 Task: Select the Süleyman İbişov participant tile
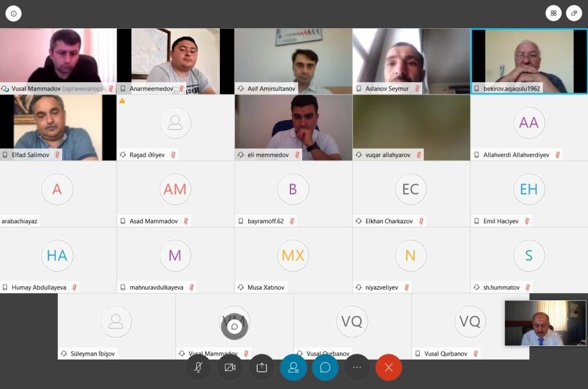pyautogui.click(x=116, y=326)
